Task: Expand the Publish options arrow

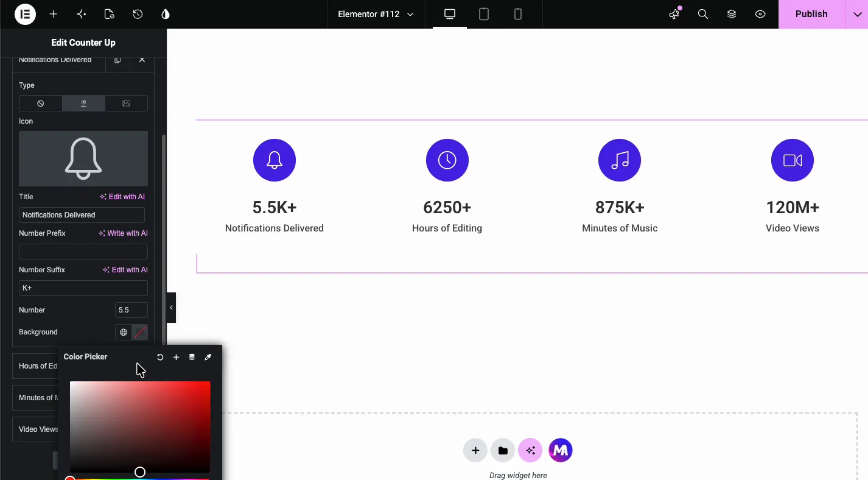Action: pos(857,14)
